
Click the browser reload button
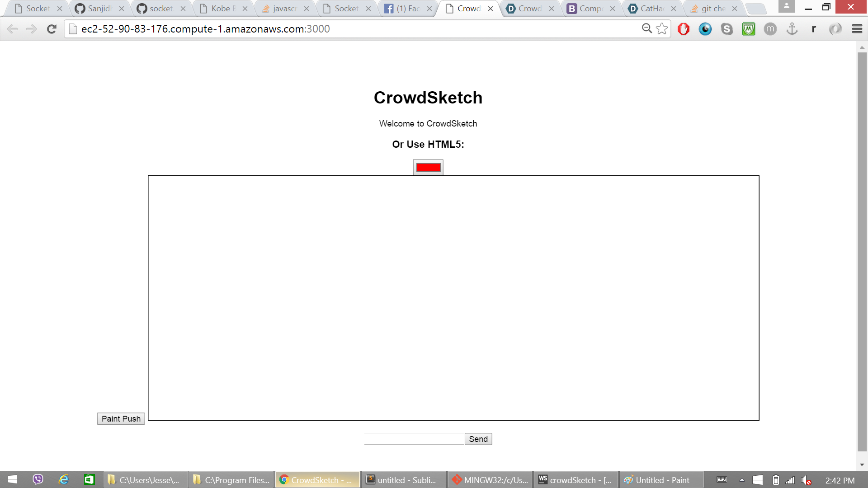(x=52, y=29)
